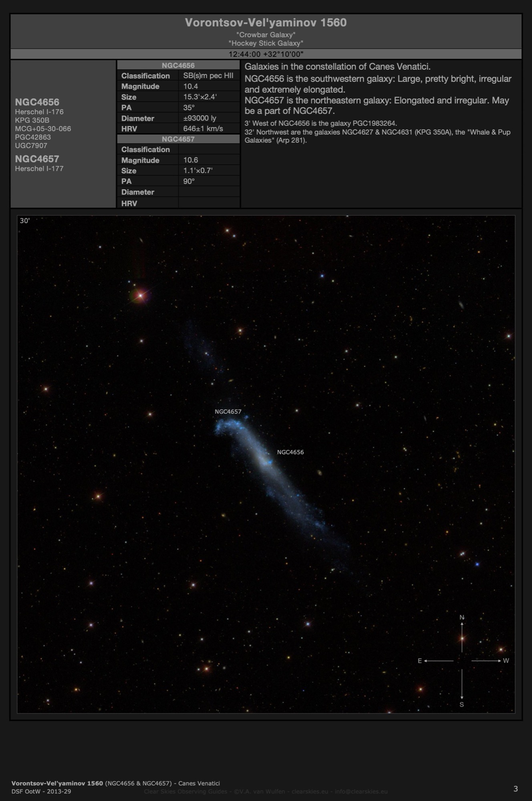Click the NGC4656 label in the sky image
This screenshot has width=532, height=801.
pos(290,452)
